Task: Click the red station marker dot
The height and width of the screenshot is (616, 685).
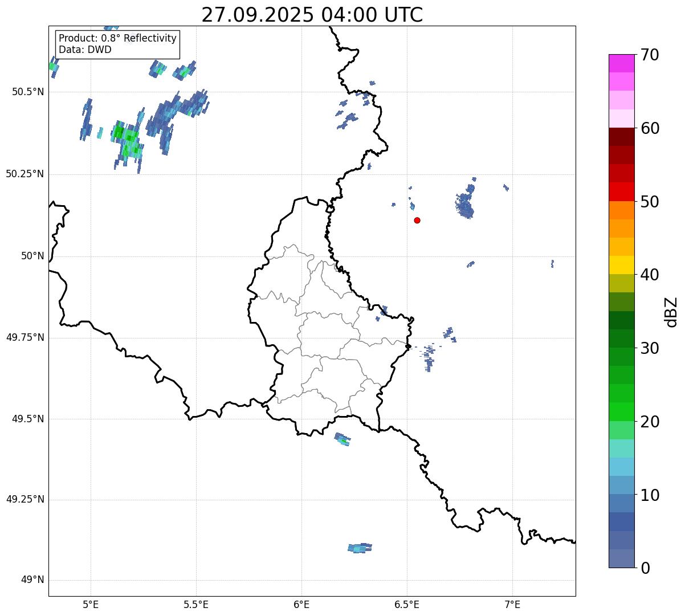Action: [x=417, y=220]
